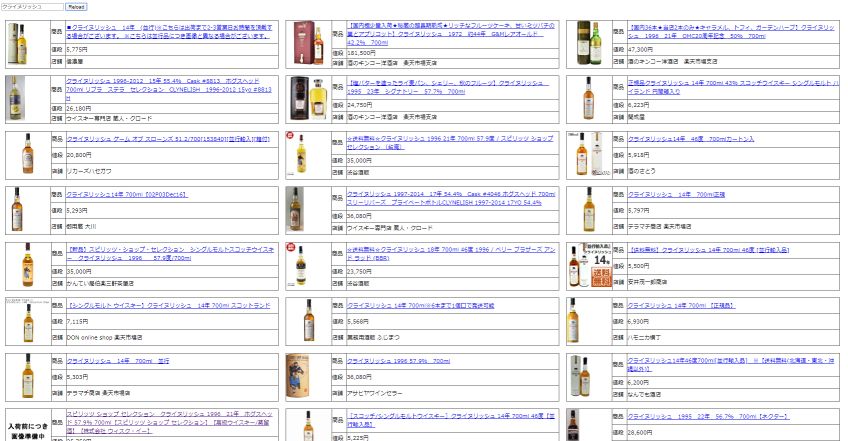Open the product link priced 5,775円
This screenshot has width=848, height=441.
pos(169,31)
